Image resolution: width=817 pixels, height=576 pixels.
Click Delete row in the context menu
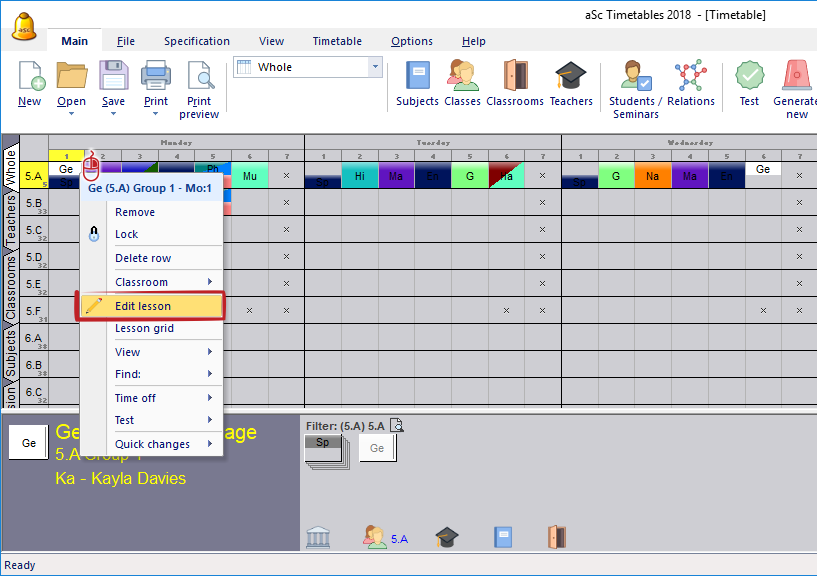pyautogui.click(x=143, y=258)
